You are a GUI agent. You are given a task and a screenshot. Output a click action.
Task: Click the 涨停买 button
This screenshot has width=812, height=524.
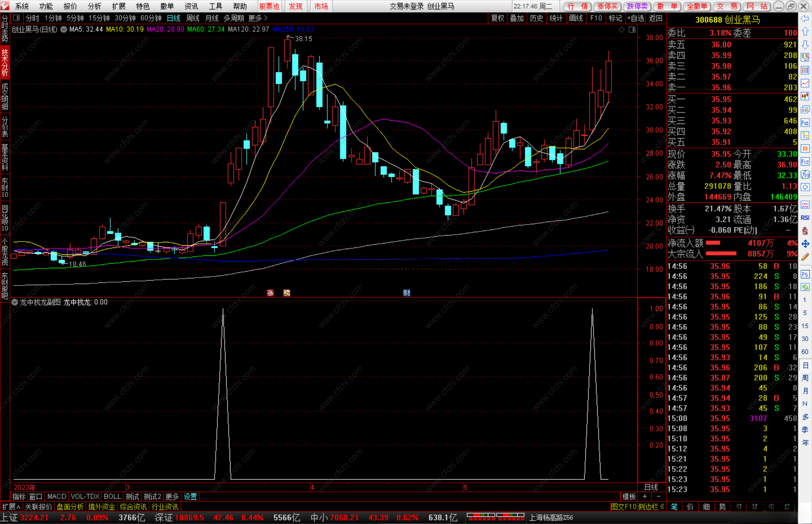click(x=607, y=6)
